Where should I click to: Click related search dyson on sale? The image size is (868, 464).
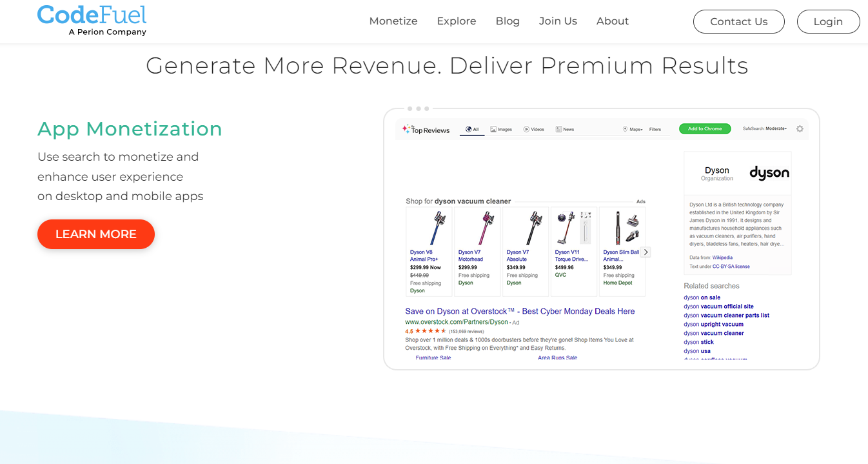click(702, 298)
